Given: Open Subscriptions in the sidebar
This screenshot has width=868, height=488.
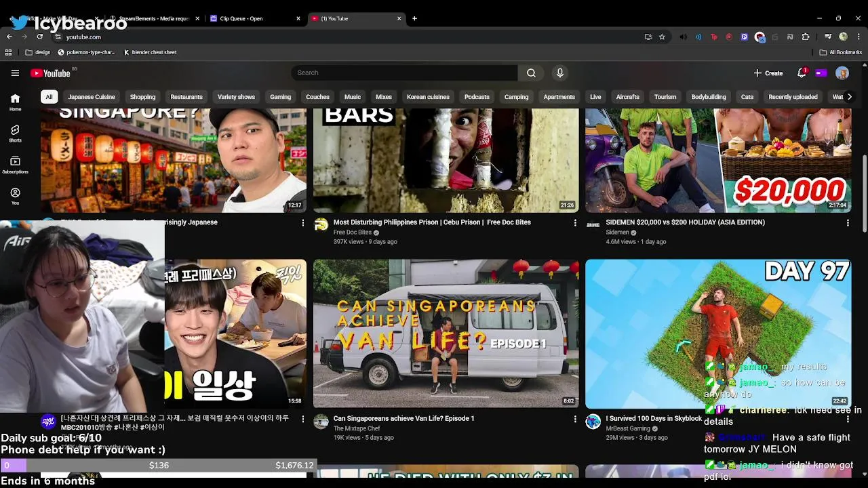Looking at the screenshot, I should click(x=15, y=165).
